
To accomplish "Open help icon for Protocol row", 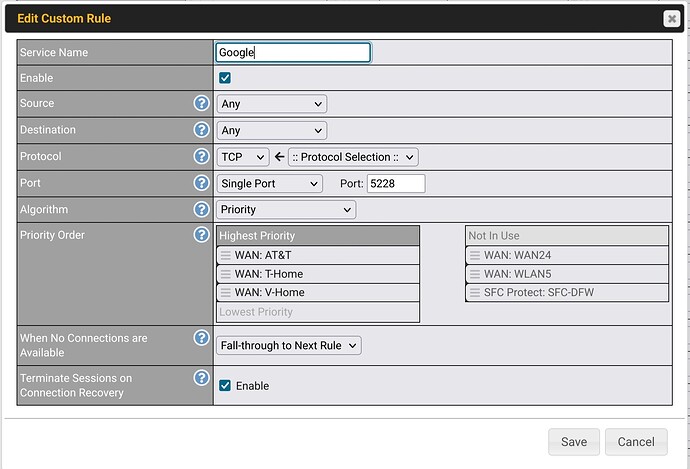I will (x=201, y=156).
